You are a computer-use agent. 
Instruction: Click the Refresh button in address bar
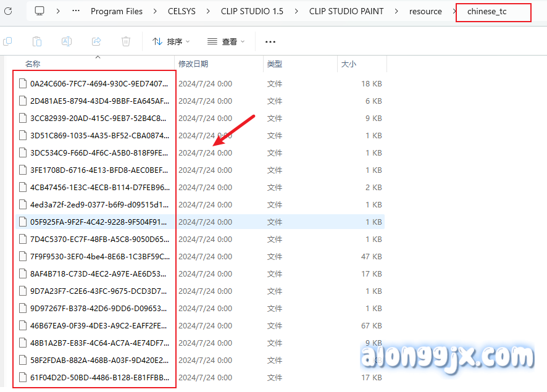(8, 11)
